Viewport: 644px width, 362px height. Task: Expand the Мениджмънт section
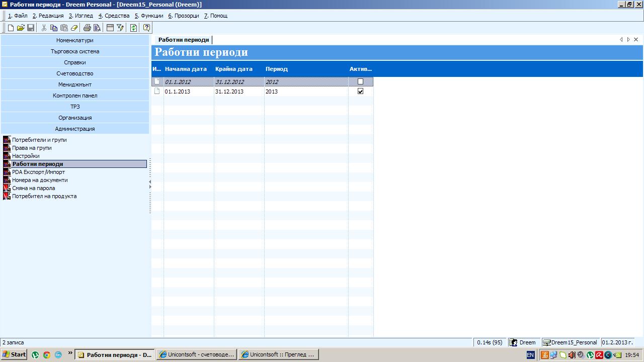pos(75,84)
